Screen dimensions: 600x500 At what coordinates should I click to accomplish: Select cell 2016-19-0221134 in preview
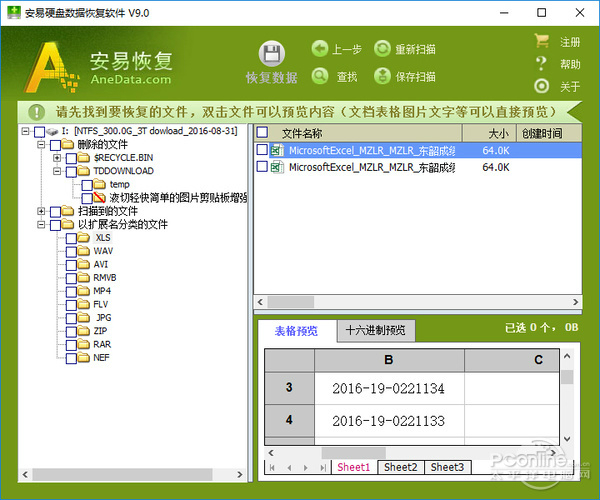click(x=389, y=388)
